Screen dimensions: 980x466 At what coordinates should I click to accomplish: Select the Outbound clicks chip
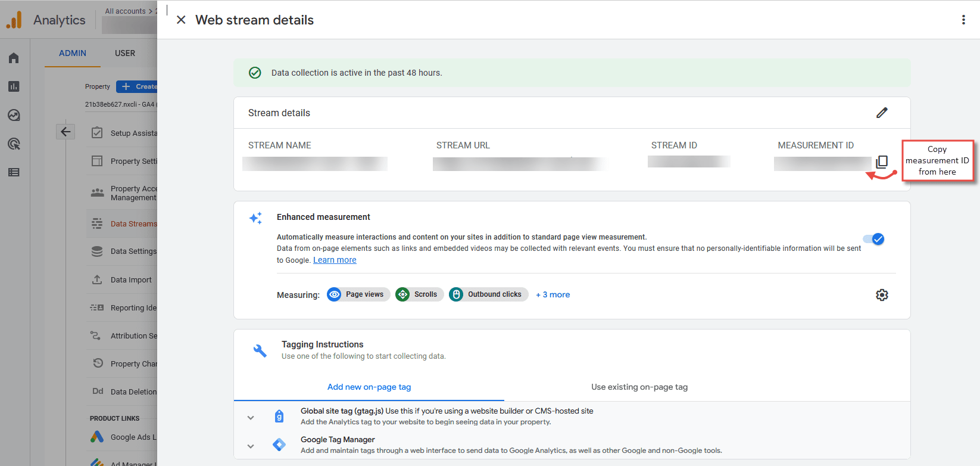(x=488, y=294)
